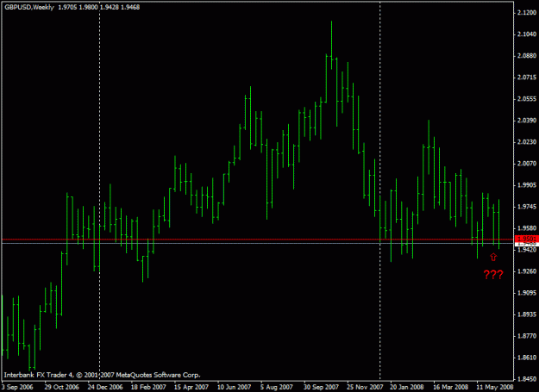The height and width of the screenshot is (392, 539).
Task: Select the close value 1.9468 in header
Action: coord(130,7)
